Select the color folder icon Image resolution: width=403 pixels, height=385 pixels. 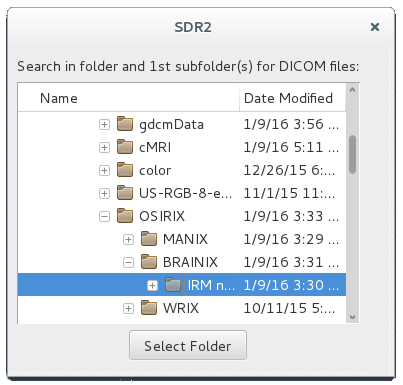point(125,170)
